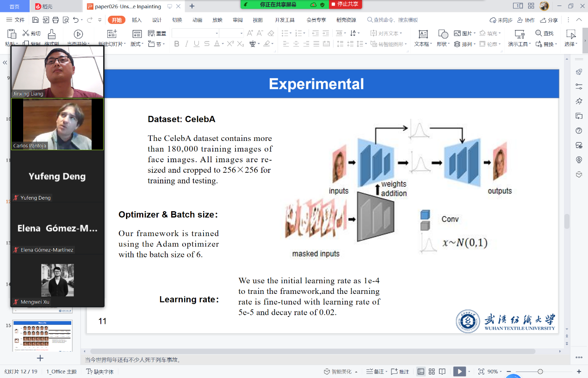588x378 pixels.
Task: Click the zoom slider handle
Action: tap(540, 372)
